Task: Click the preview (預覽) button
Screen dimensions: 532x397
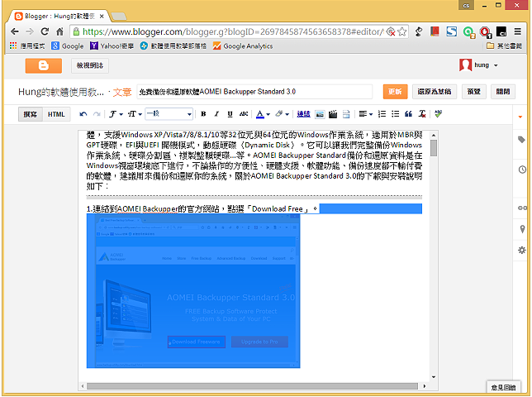Action: coord(473,92)
